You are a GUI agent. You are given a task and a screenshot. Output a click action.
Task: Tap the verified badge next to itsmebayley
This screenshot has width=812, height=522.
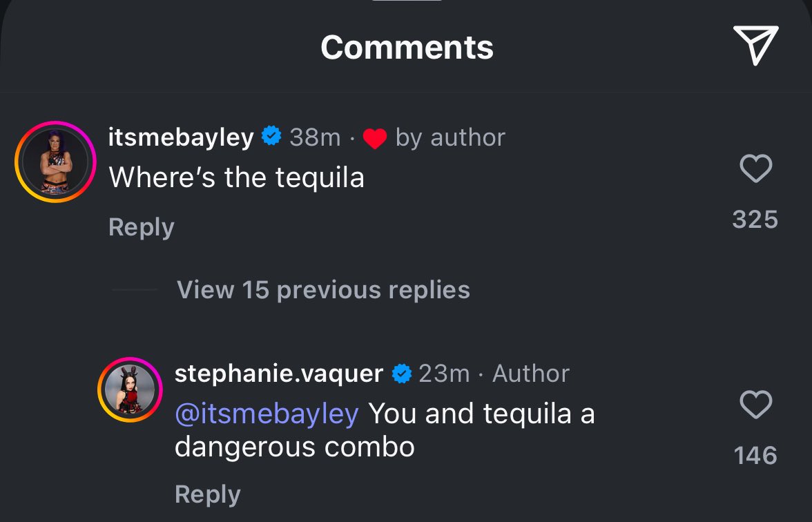pyautogui.click(x=271, y=137)
